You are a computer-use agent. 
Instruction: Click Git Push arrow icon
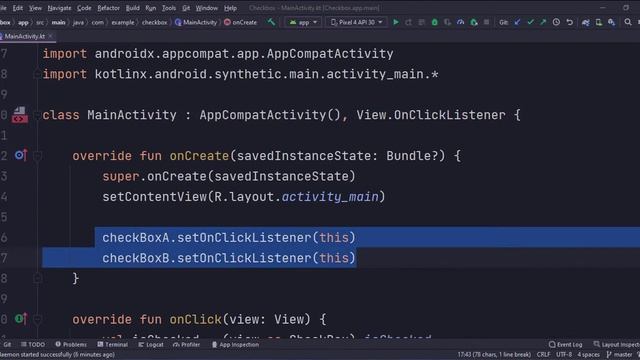tap(543, 22)
